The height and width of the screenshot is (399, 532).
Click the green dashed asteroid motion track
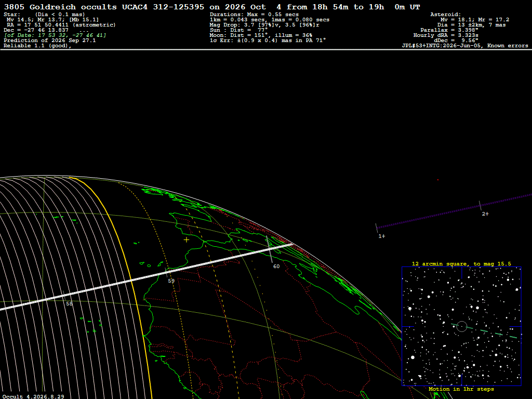pyautogui.click(x=485, y=331)
